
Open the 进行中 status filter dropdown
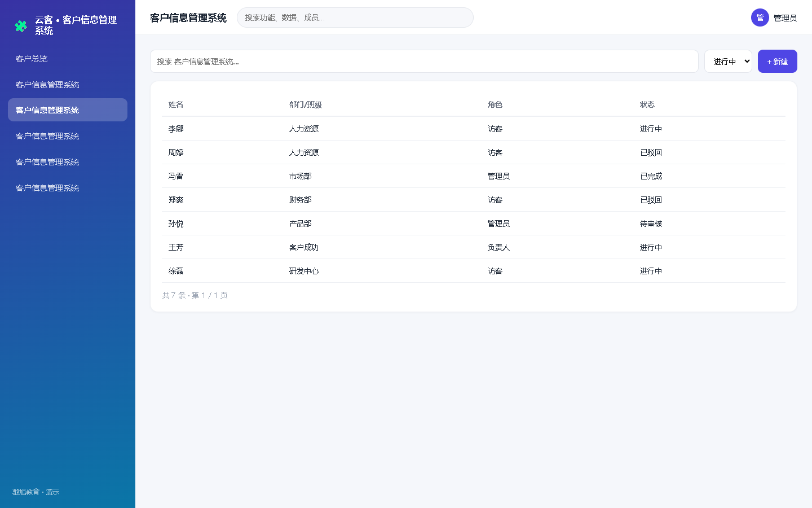pyautogui.click(x=728, y=62)
